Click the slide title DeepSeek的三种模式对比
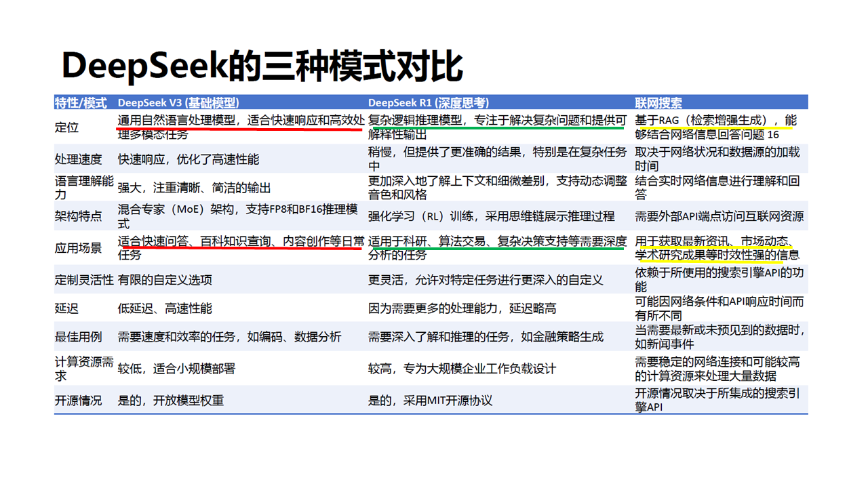Image resolution: width=868 pixels, height=488 pixels. [x=262, y=66]
